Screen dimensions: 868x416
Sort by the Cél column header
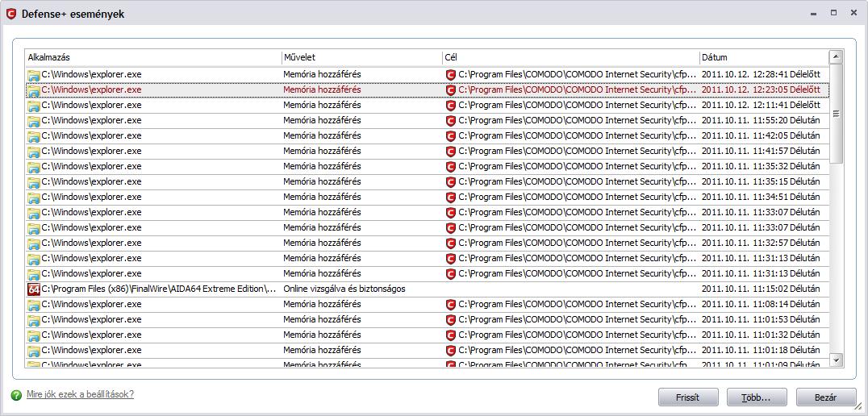pos(570,57)
